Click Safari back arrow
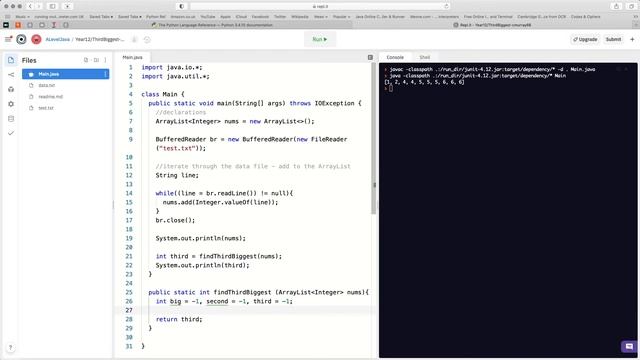The height and width of the screenshot is (360, 640). click(x=30, y=7)
